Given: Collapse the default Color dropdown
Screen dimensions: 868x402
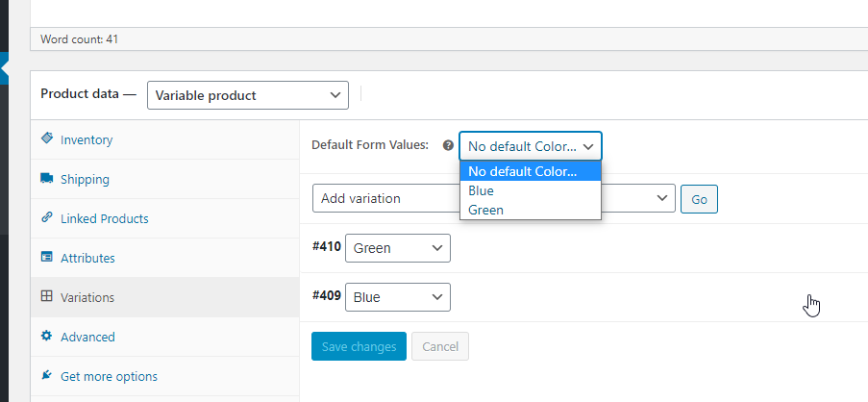Looking at the screenshot, I should [531, 146].
